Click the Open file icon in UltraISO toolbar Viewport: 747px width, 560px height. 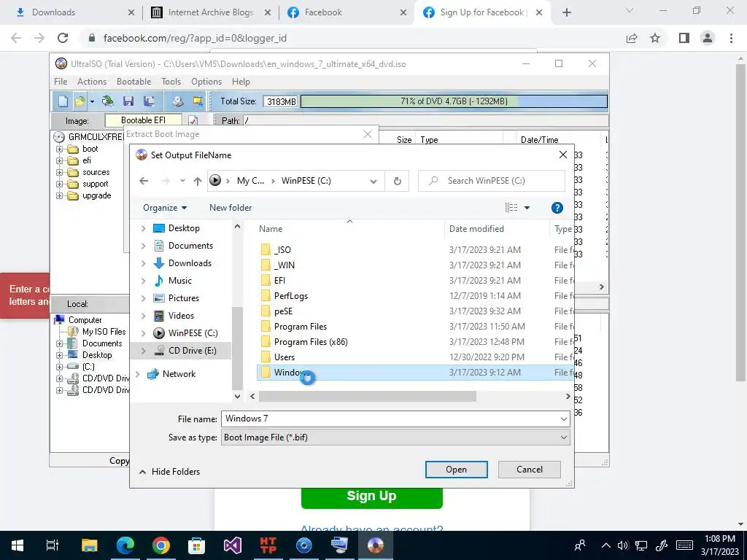point(80,101)
